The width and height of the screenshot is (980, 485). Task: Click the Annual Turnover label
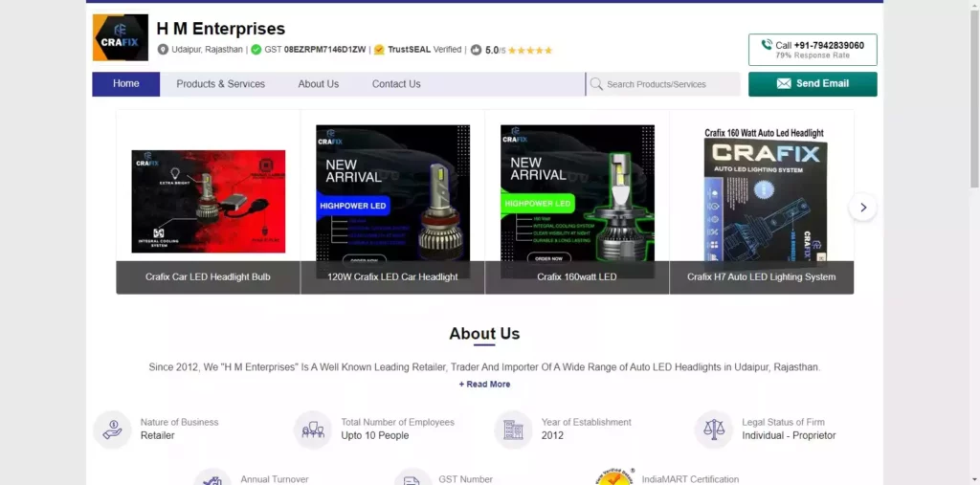tap(275, 479)
